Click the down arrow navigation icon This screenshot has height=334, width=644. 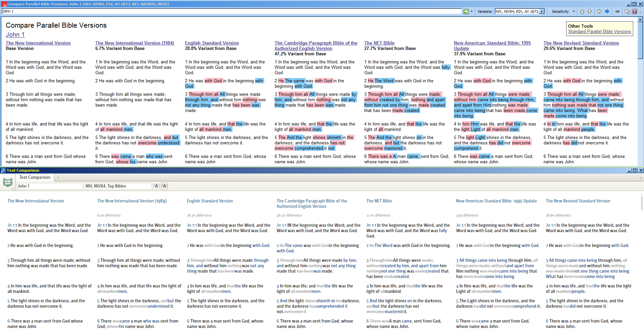(x=589, y=11)
